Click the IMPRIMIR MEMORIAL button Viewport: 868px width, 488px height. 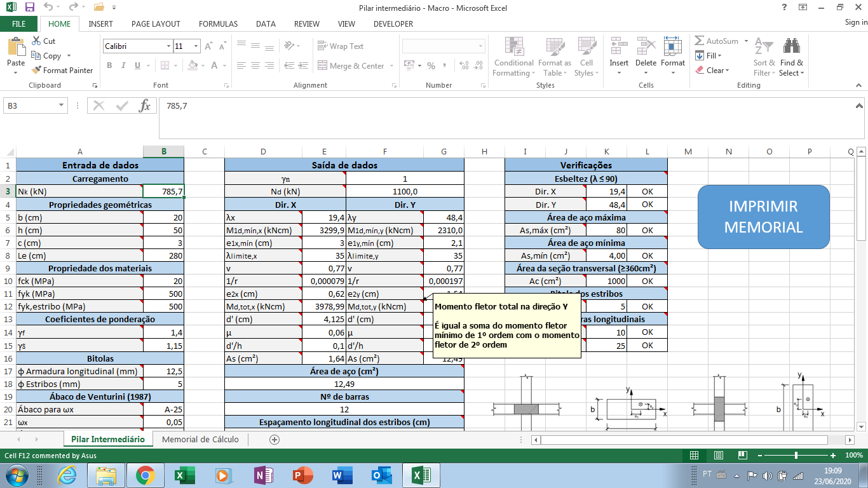tap(764, 217)
